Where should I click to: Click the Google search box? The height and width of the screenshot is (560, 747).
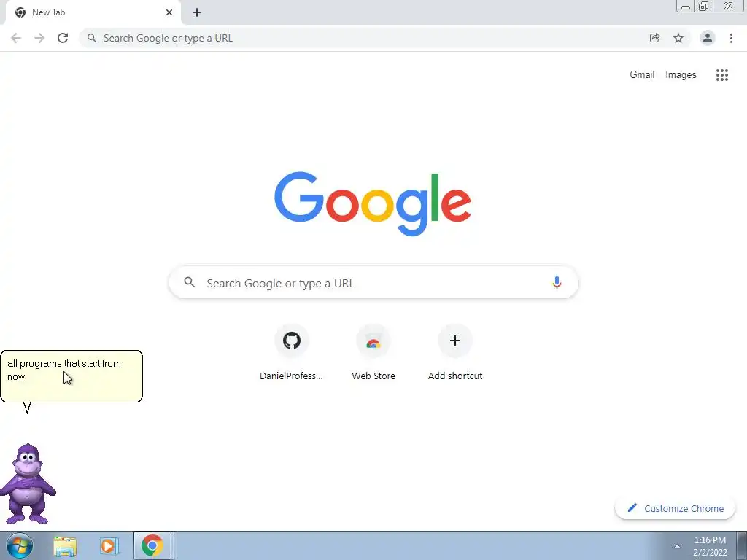(373, 283)
